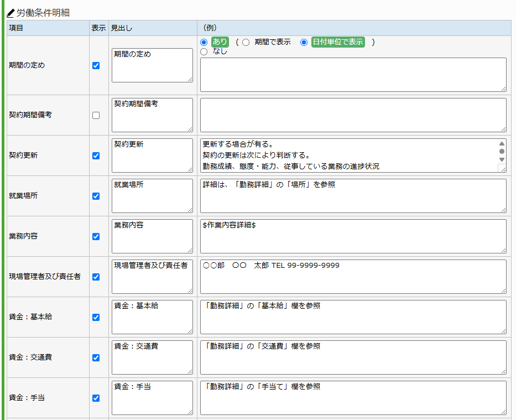Uncheck the 契約更新 display checkbox
The height and width of the screenshot is (420, 516).
tap(96, 155)
